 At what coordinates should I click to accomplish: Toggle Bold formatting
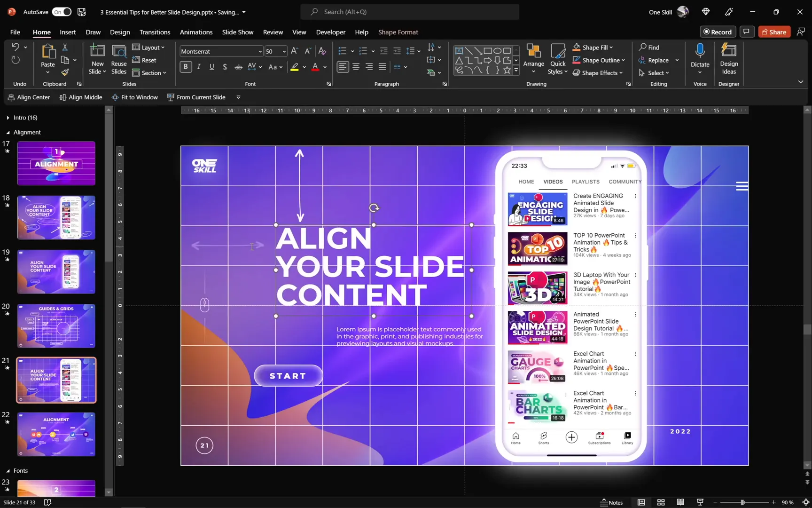(186, 67)
